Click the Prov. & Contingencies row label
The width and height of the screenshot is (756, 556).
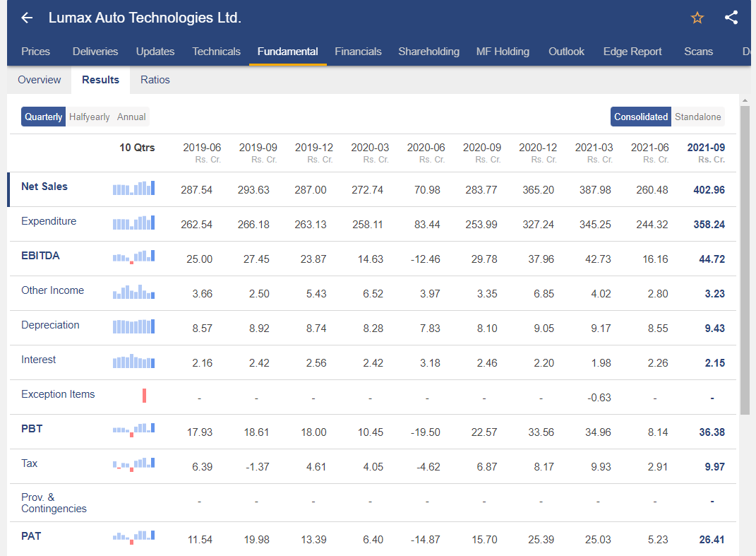[54, 503]
